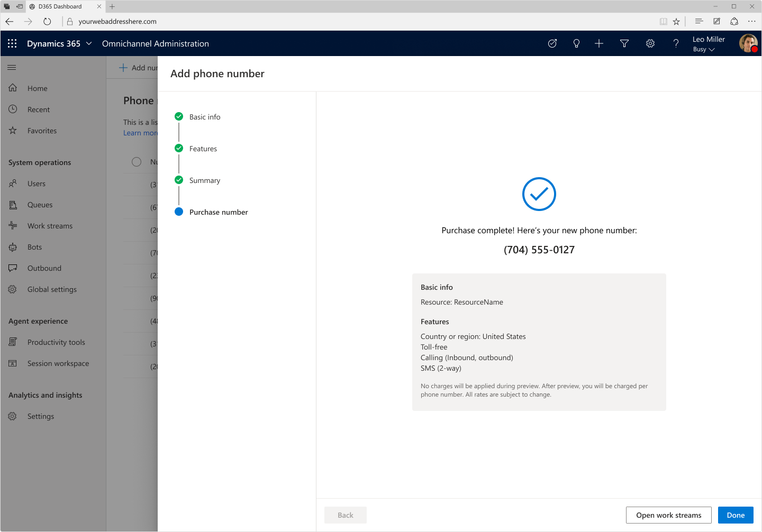Open the settings gear in header
Screen dimensions: 762x532
tap(650, 43)
